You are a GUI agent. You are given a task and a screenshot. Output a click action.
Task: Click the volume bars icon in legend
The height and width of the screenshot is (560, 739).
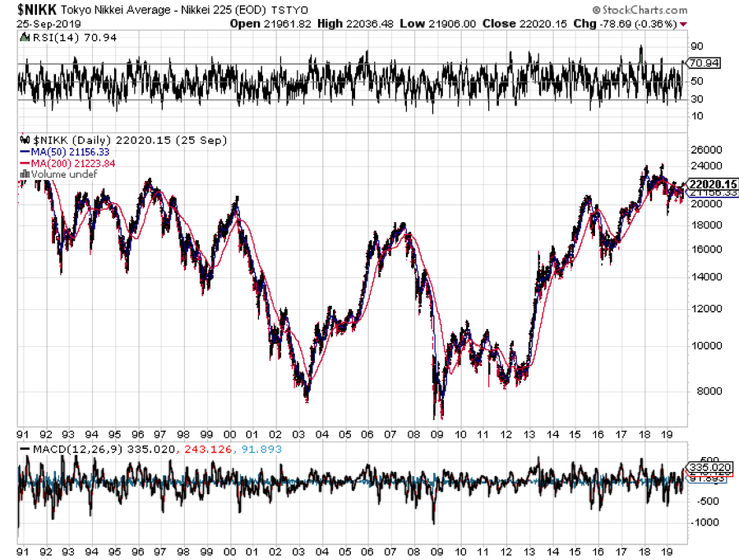pyautogui.click(x=24, y=174)
